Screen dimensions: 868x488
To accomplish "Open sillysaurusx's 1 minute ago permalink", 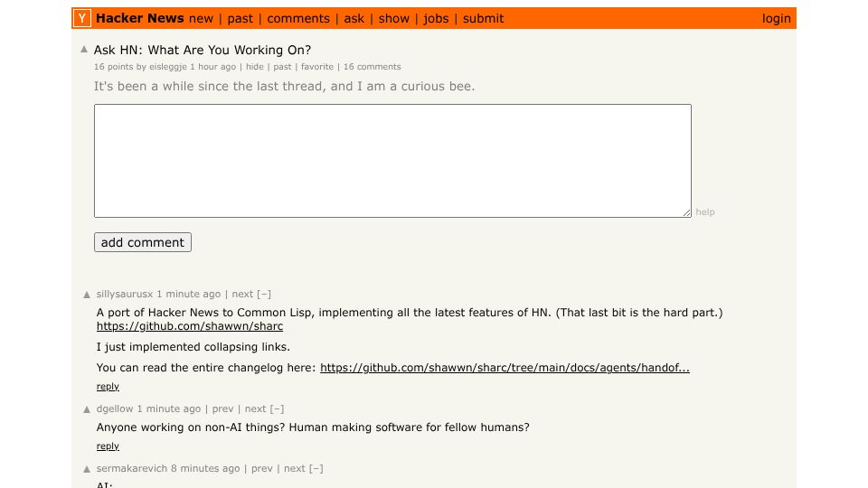I will [x=188, y=294].
